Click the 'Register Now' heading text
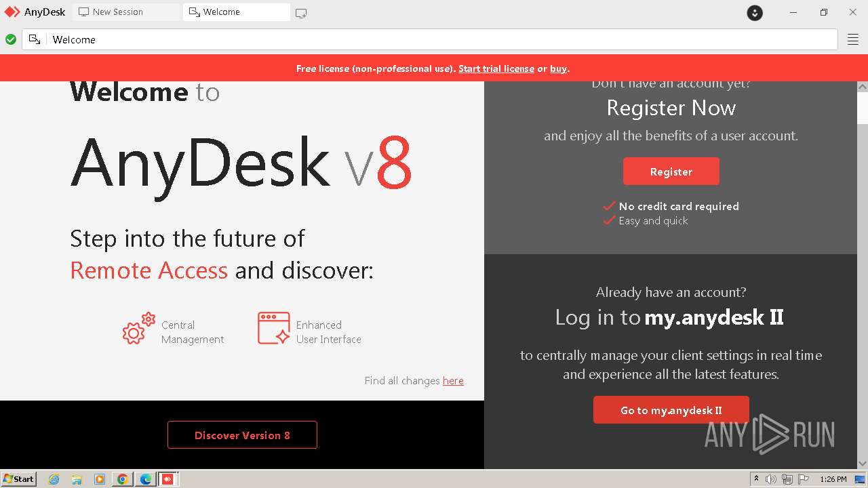The width and height of the screenshot is (868, 488). [671, 108]
